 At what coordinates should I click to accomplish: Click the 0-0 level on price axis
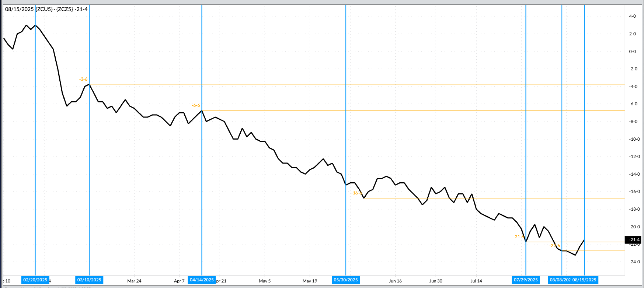(x=633, y=52)
